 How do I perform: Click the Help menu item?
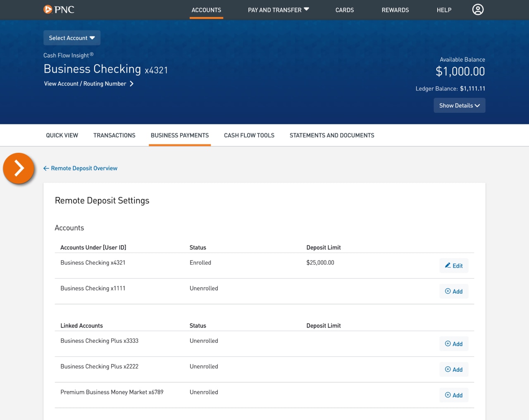(444, 10)
